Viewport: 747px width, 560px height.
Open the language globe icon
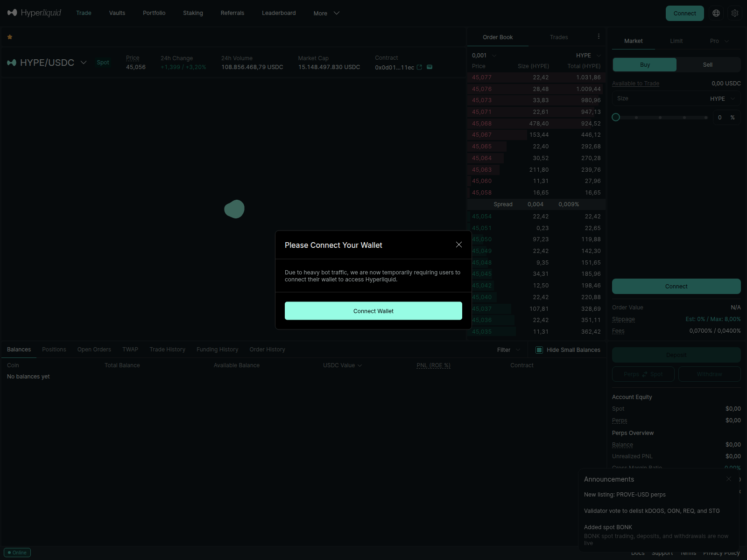(x=716, y=13)
